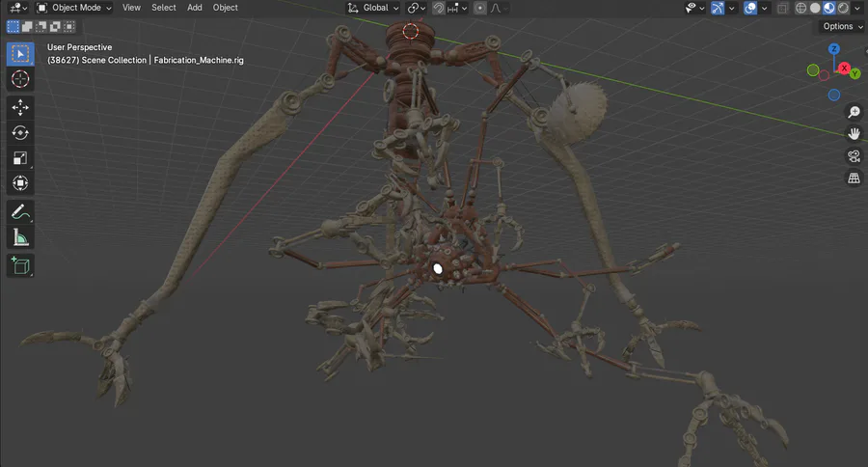Click the hand pan view icon

pyautogui.click(x=854, y=134)
